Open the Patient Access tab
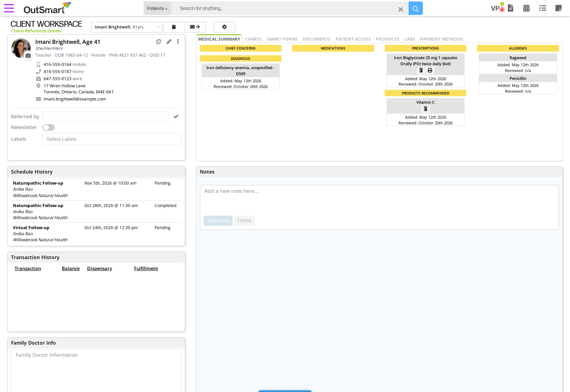Image resolution: width=570 pixels, height=392 pixels. (353, 39)
